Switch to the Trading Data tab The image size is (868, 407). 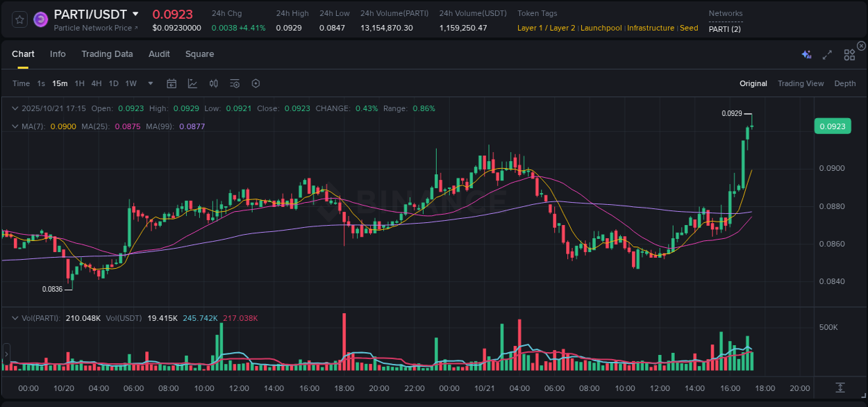pyautogui.click(x=107, y=53)
